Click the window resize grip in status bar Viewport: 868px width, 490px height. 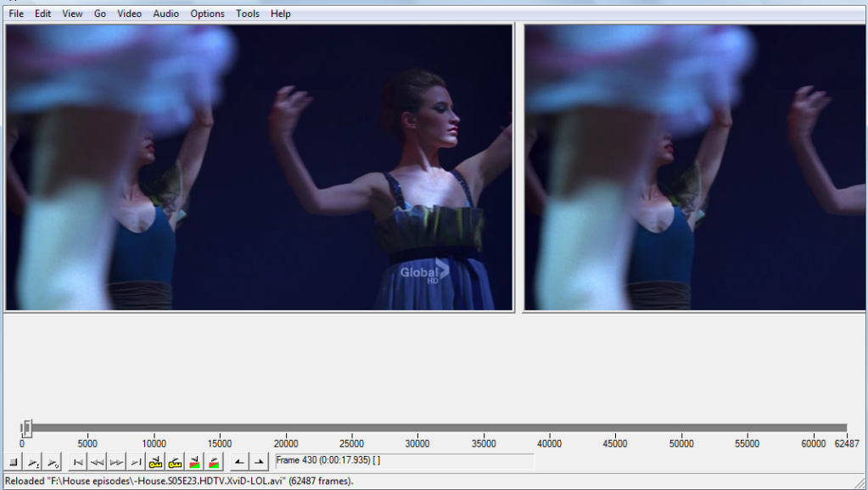pyautogui.click(x=860, y=482)
